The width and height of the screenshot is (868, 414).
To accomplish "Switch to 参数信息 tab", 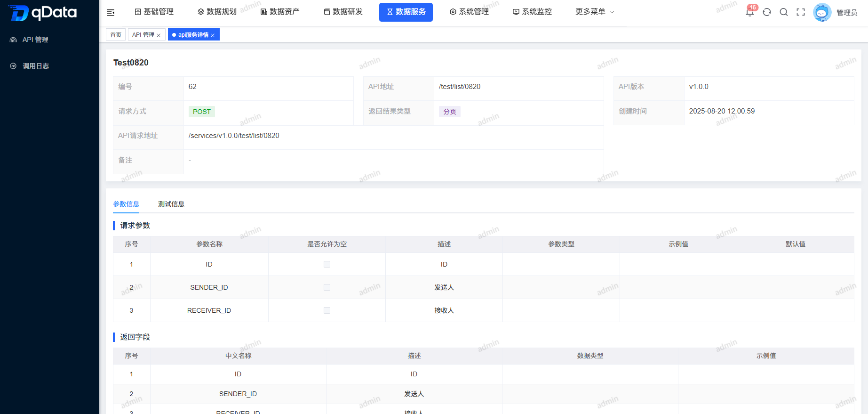I will point(126,204).
